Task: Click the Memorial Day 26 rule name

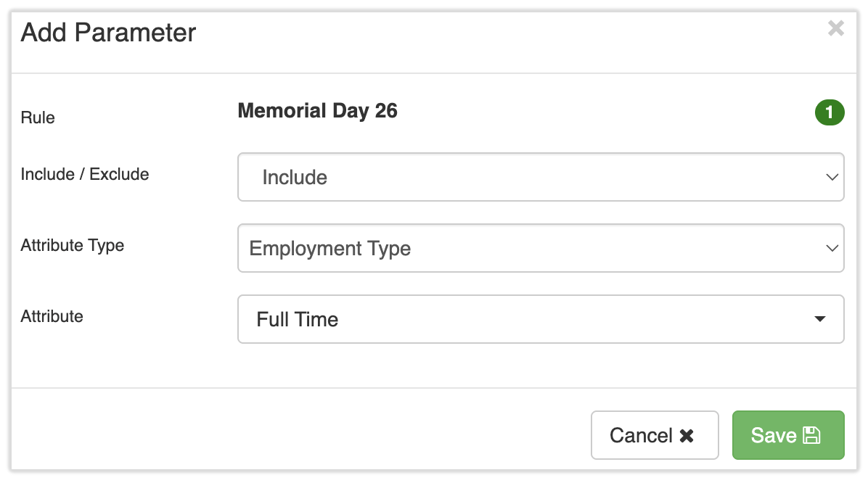Action: point(317,111)
